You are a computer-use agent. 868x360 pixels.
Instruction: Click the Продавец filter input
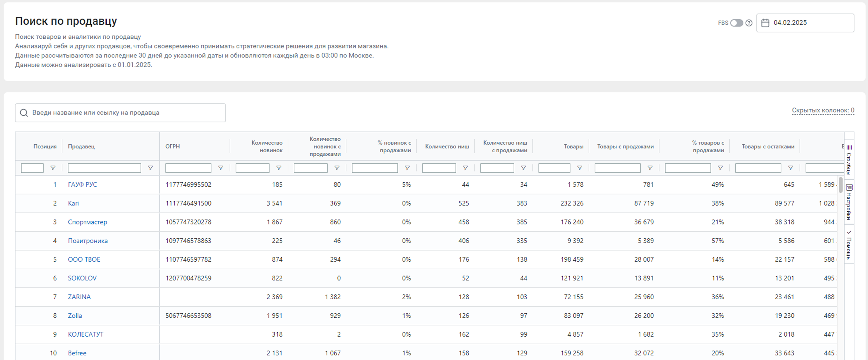pos(105,168)
